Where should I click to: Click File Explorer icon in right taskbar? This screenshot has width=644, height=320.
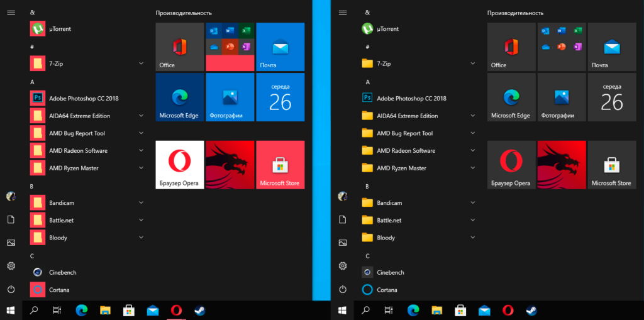pos(438,311)
